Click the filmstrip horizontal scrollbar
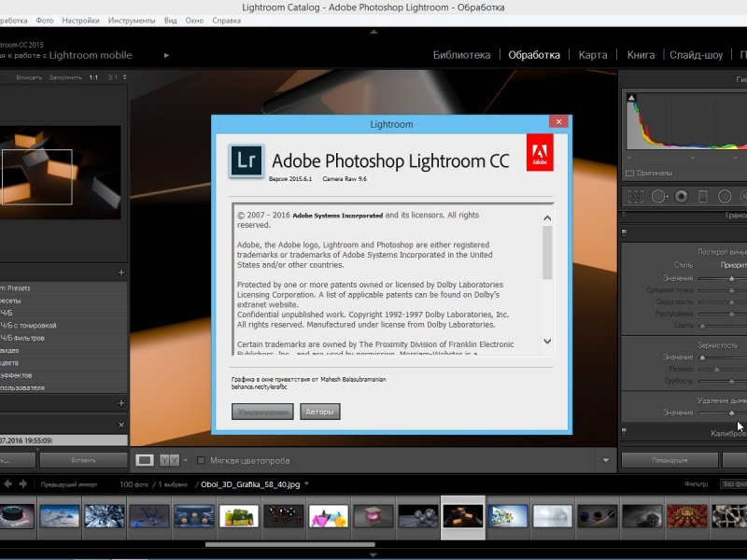The image size is (747, 560). coord(290,544)
